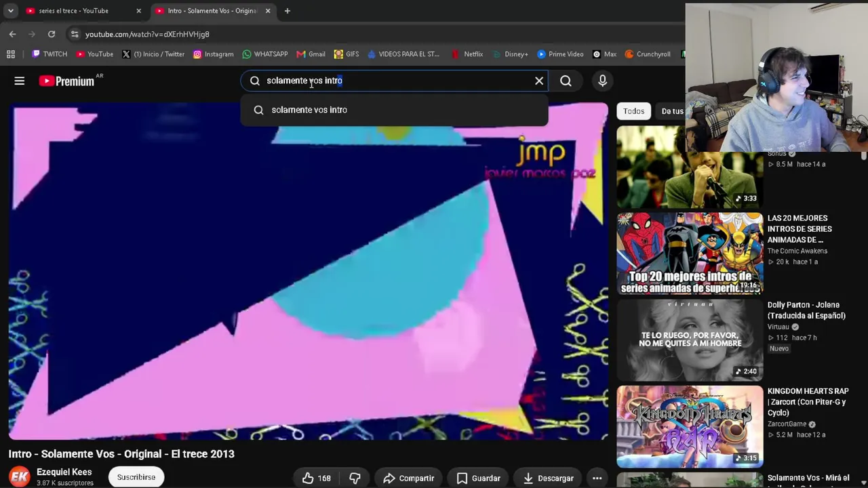Open the YouTube bookmark
868x488 pixels.
(x=94, y=54)
